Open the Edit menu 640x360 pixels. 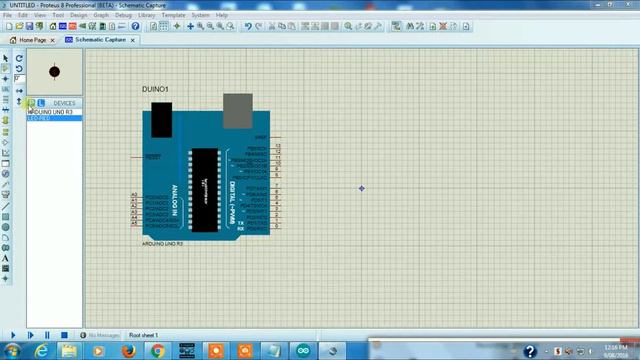click(23, 15)
